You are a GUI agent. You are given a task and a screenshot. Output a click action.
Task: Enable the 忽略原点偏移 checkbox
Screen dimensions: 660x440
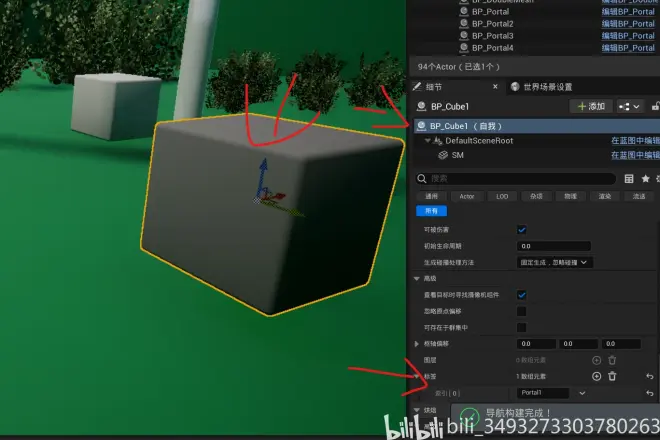click(x=522, y=311)
